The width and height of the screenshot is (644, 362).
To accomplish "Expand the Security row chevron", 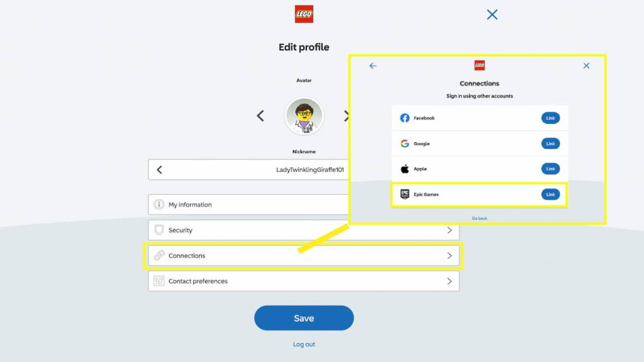I will [x=449, y=230].
